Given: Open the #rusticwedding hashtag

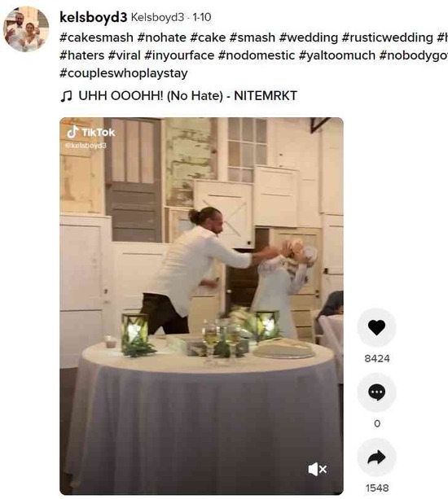Looking at the screenshot, I should 387,37.
